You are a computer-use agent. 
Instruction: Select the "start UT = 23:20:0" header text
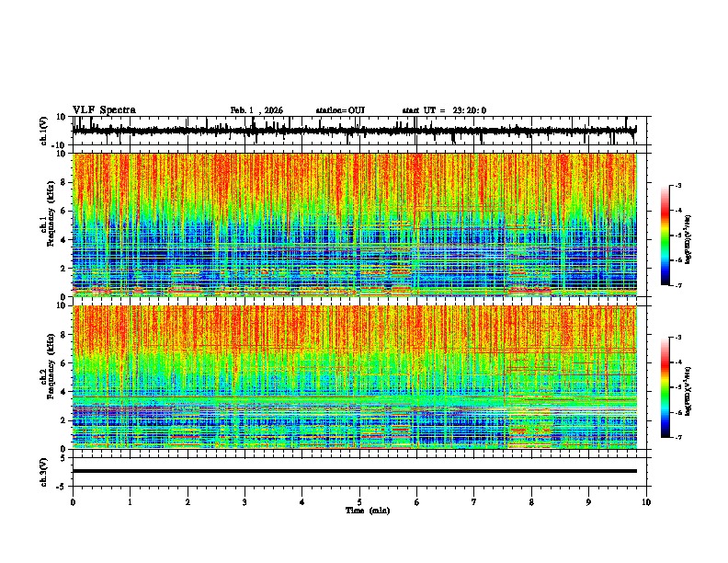pyautogui.click(x=444, y=110)
